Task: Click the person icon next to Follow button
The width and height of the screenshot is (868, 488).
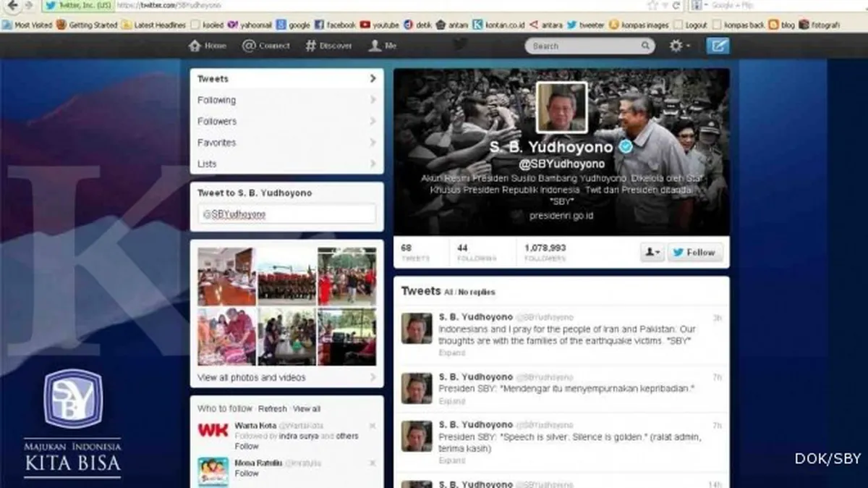Action: (650, 252)
